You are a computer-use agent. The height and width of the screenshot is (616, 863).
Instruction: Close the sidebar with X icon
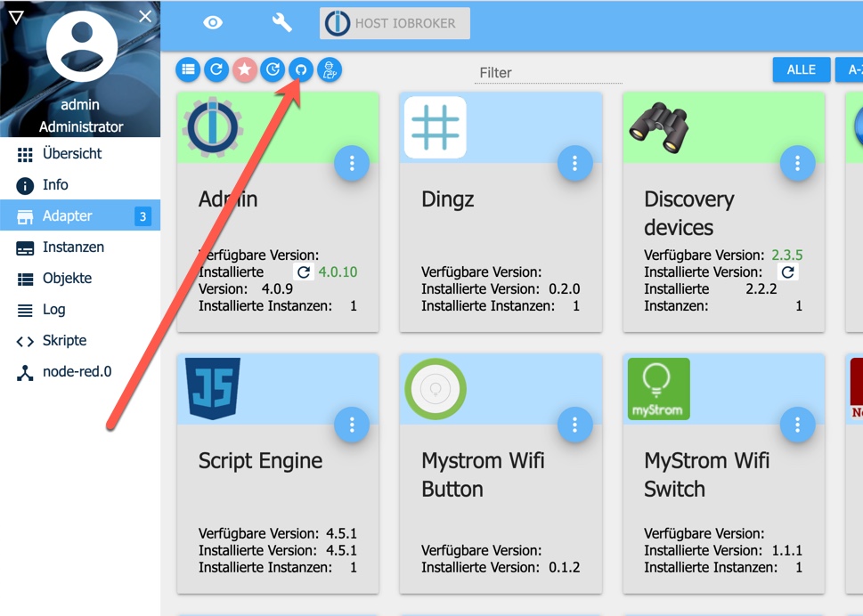[x=145, y=17]
